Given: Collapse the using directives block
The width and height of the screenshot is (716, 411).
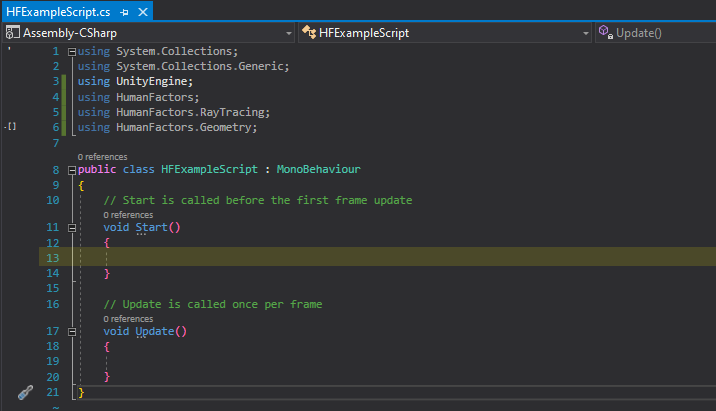Looking at the screenshot, I should [72, 52].
